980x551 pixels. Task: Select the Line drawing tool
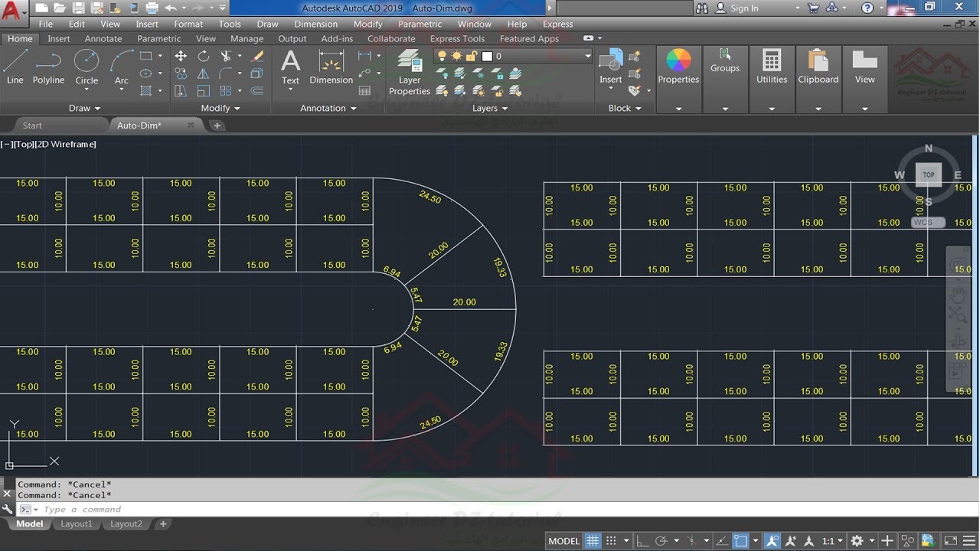[15, 67]
